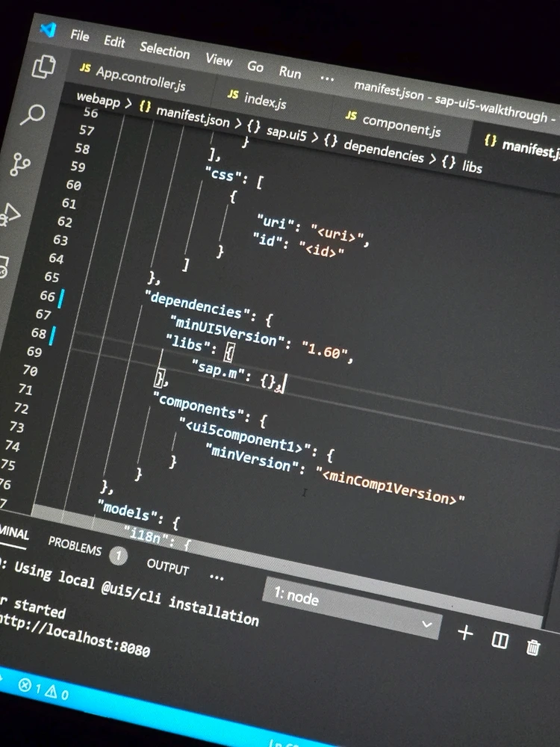The image size is (560, 747).
Task: Click the dependencies breadcrumb segment
Action: (x=383, y=150)
